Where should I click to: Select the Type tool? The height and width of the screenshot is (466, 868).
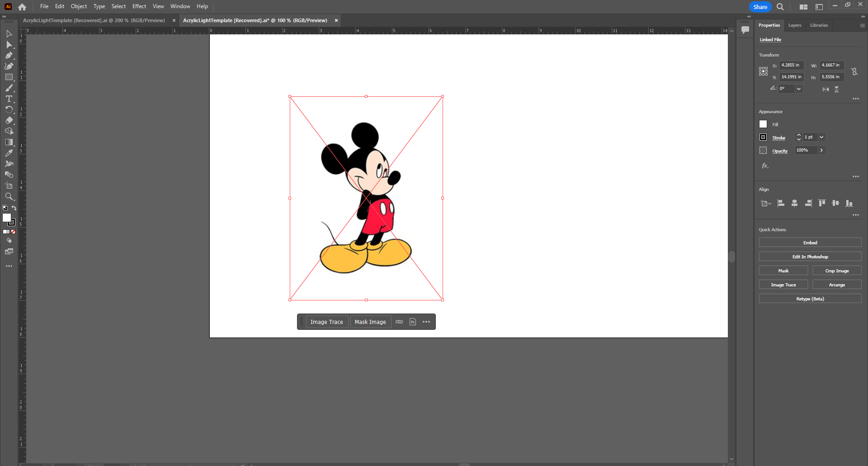[9, 99]
